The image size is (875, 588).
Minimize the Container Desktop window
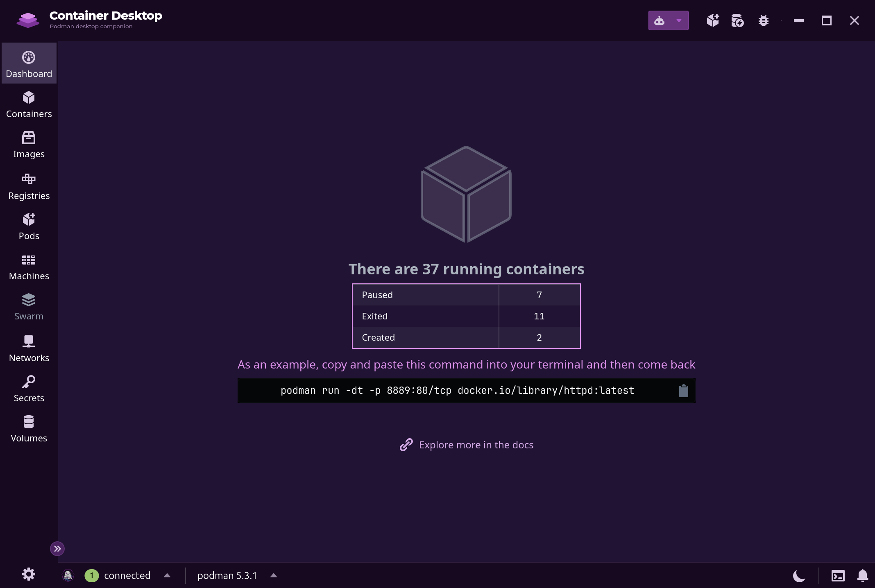coord(799,20)
